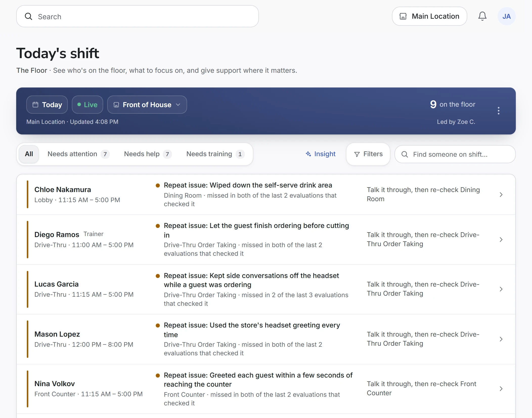Screen dimensions: 532x418
Task: Focus the Find someone on shift field
Action: pos(455,154)
